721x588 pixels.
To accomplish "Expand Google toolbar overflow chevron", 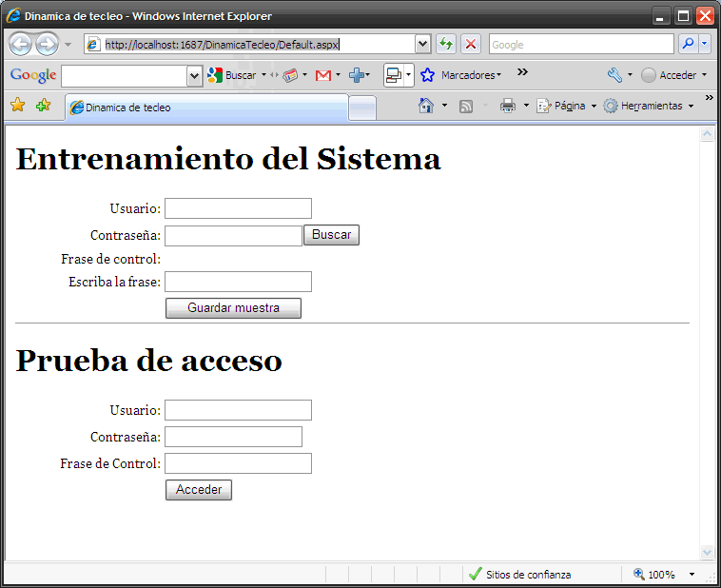I will coord(522,71).
